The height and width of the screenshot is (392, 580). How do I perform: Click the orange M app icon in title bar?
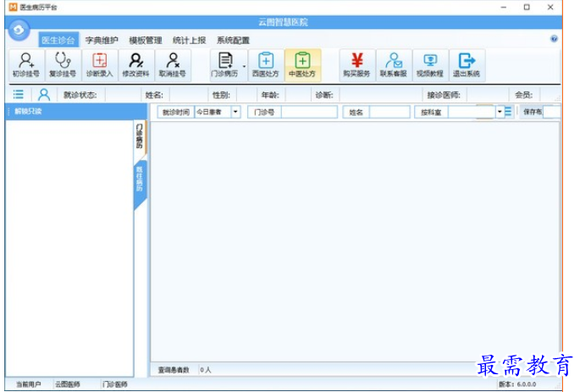(x=13, y=7)
